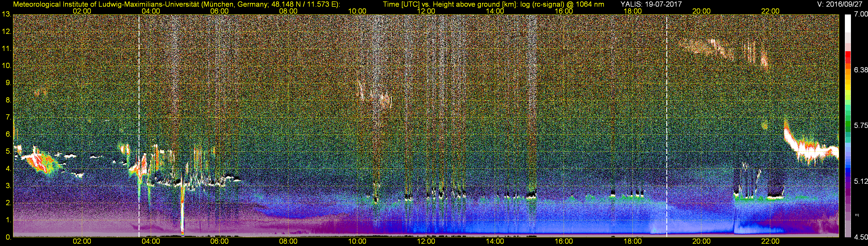Click the 12:00 label on bottom time axis
This screenshot has height=246, width=868.
click(x=426, y=241)
